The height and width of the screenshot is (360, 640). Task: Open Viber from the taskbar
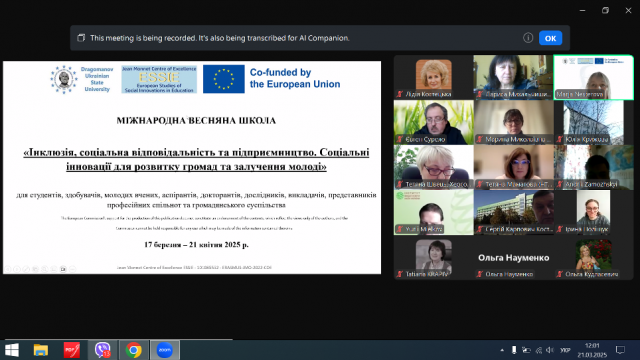(x=102, y=350)
